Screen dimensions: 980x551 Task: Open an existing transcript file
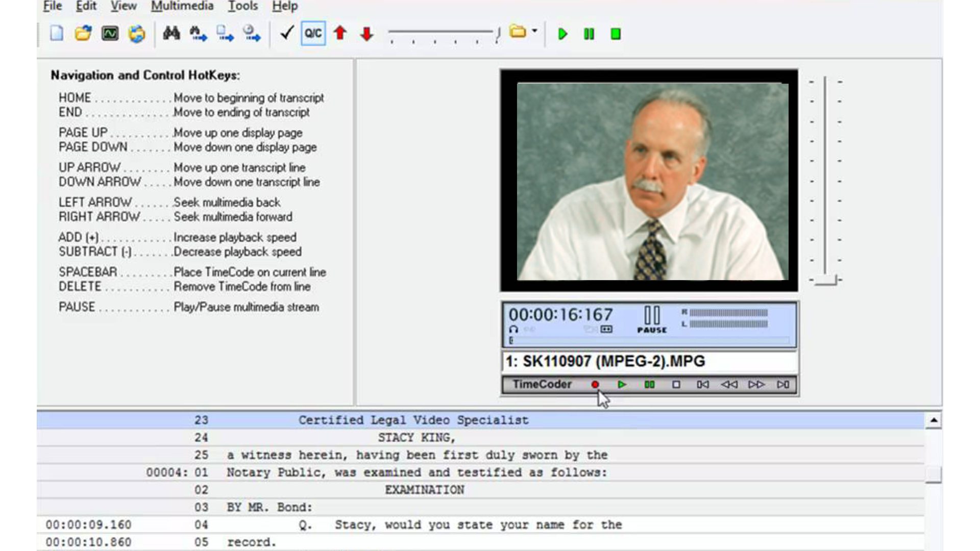coord(83,34)
